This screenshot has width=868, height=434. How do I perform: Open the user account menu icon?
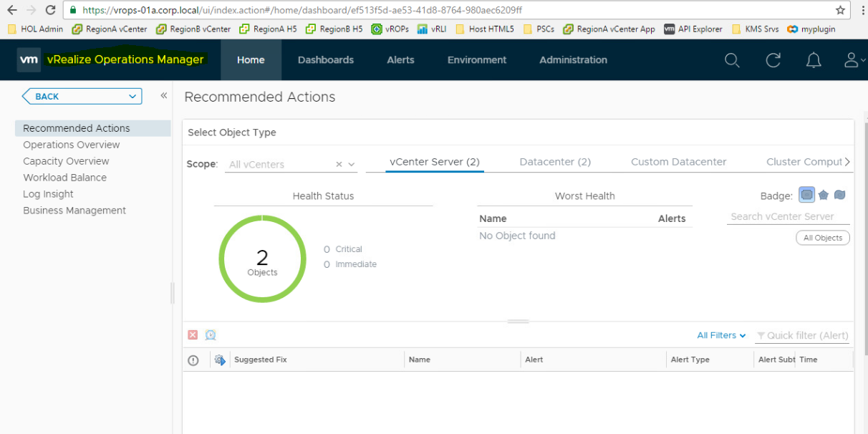851,60
